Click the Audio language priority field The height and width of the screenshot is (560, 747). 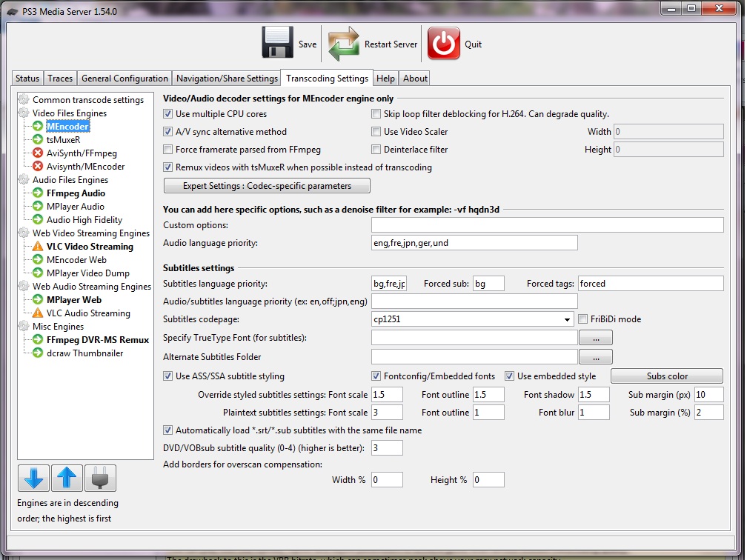pyautogui.click(x=474, y=243)
